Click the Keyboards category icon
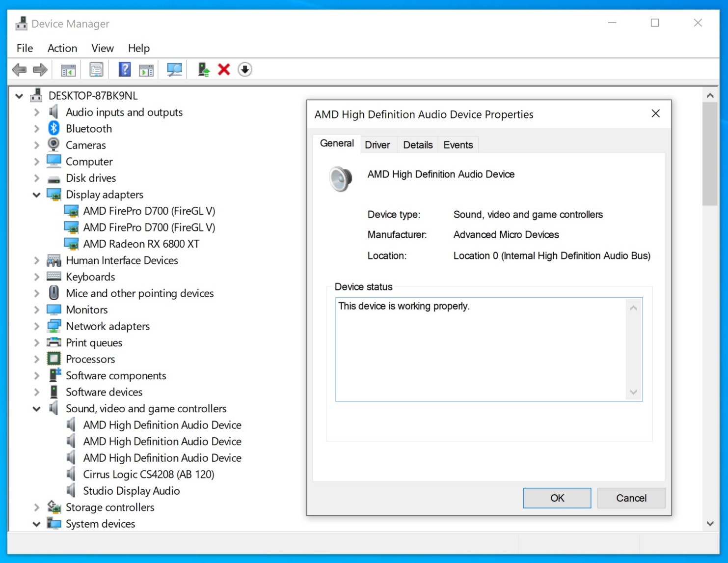Screen dimensions: 728x563 point(54,276)
